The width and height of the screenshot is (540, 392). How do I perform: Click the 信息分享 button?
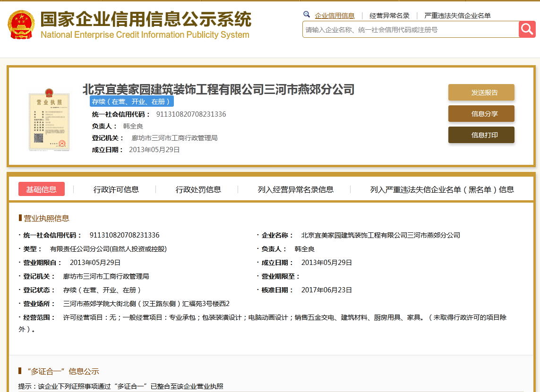click(481, 113)
